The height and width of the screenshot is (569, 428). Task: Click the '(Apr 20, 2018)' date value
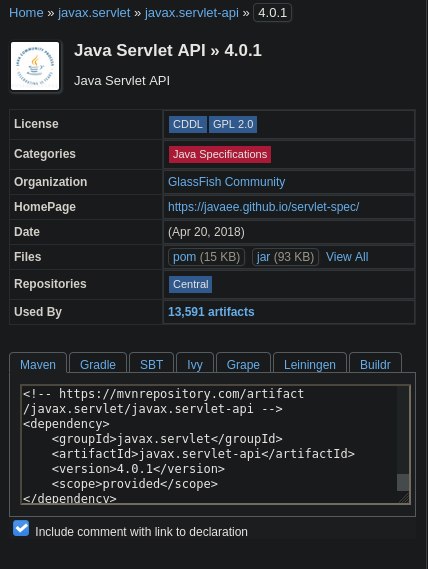click(x=206, y=232)
